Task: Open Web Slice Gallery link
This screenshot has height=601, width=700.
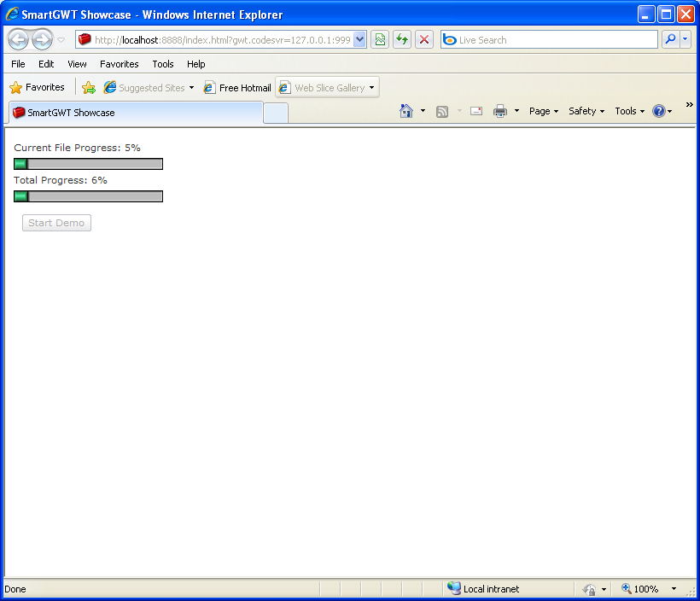Action: [322, 88]
